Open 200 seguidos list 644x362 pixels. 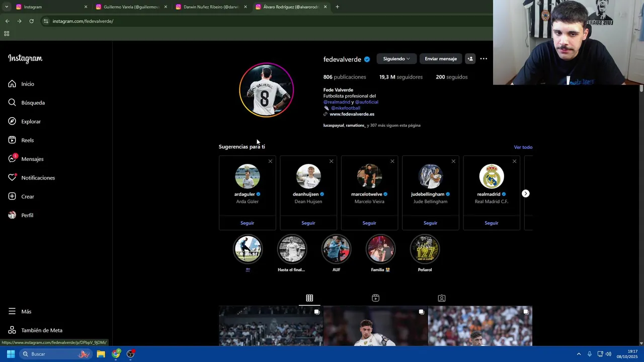point(452,77)
